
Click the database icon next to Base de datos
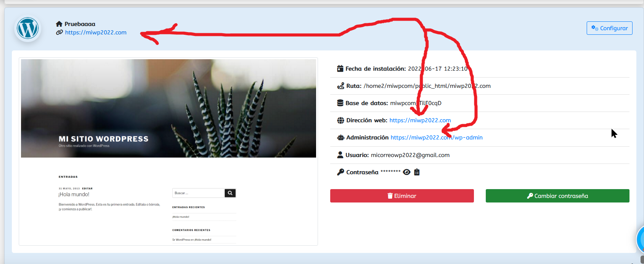point(340,103)
